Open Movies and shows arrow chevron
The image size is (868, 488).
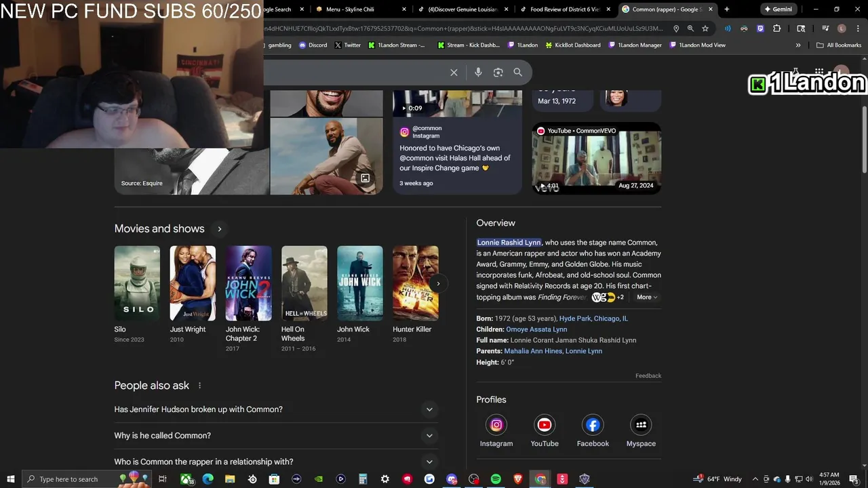click(x=219, y=229)
